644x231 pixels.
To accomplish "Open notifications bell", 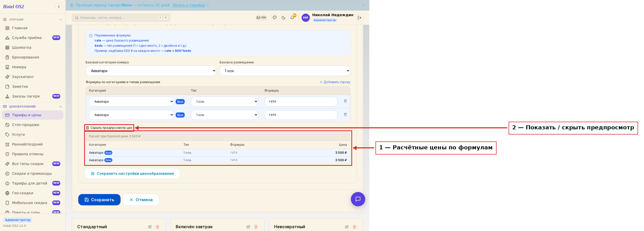I will (x=292, y=18).
